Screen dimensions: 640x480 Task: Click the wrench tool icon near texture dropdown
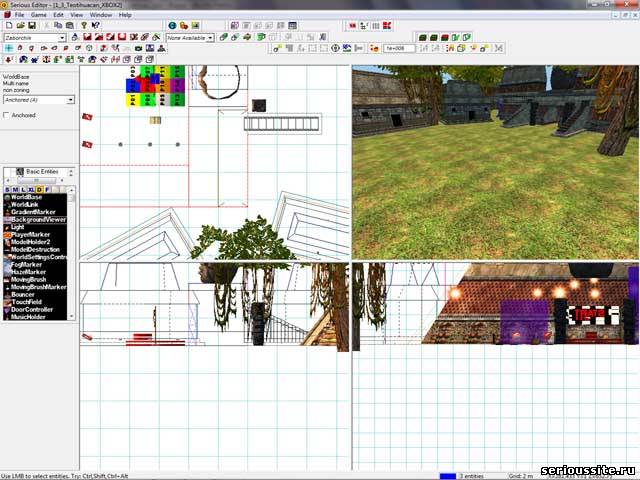coord(156,37)
